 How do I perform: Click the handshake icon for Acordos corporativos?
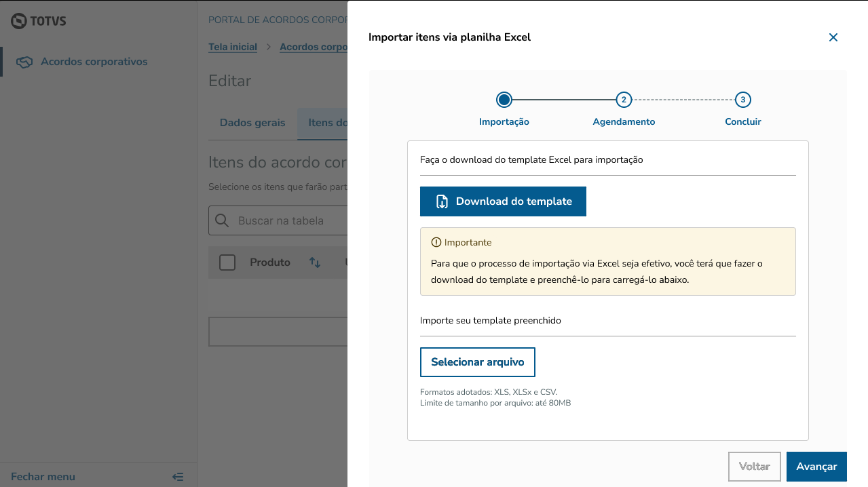pyautogui.click(x=24, y=62)
